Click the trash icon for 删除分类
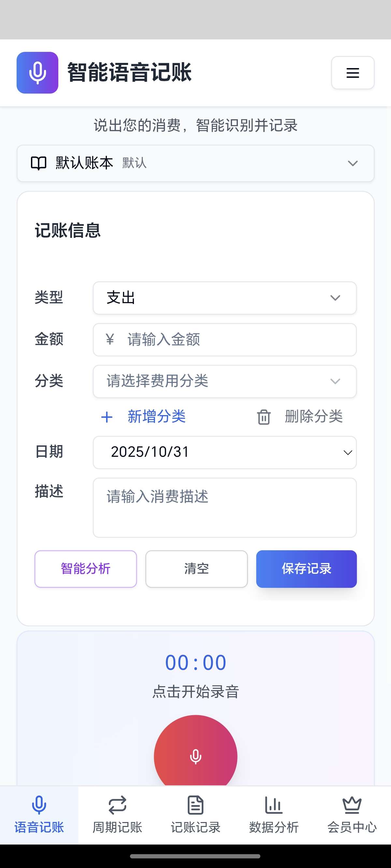Image resolution: width=391 pixels, height=868 pixels. (x=264, y=417)
